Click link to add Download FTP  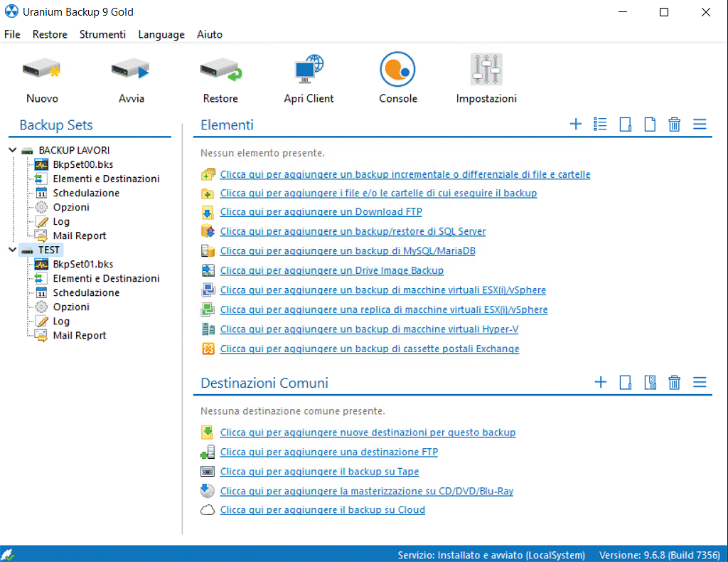pyautogui.click(x=321, y=212)
